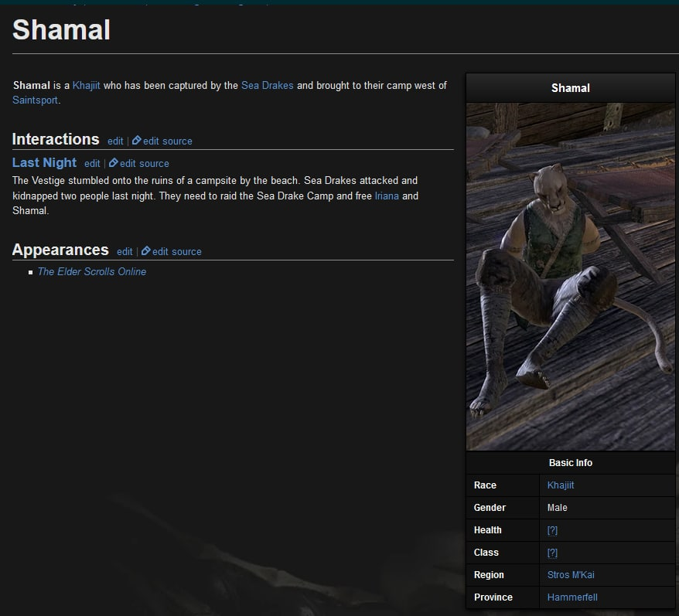Image resolution: width=679 pixels, height=616 pixels.
Task: Click the Health label in infobox
Action: coord(488,530)
